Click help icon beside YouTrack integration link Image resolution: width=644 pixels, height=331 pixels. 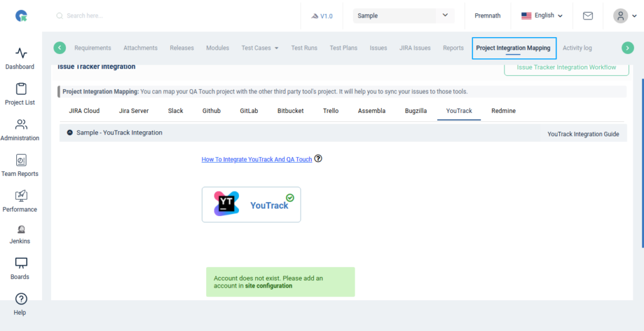(318, 159)
